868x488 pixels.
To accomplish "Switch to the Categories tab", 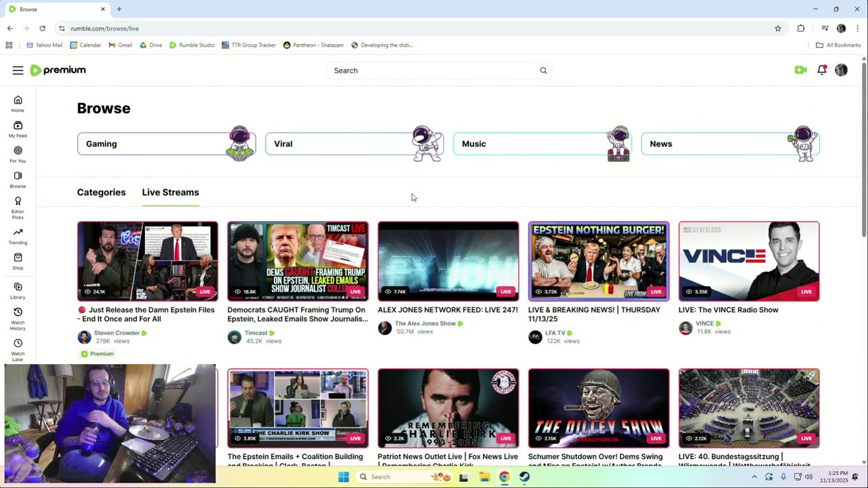I will pyautogui.click(x=101, y=192).
